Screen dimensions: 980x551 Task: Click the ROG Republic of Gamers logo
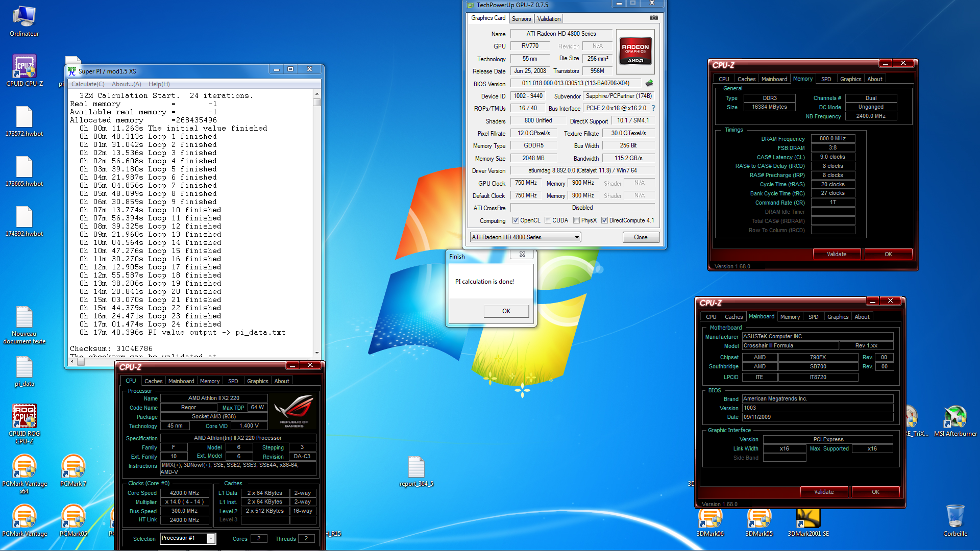click(293, 411)
